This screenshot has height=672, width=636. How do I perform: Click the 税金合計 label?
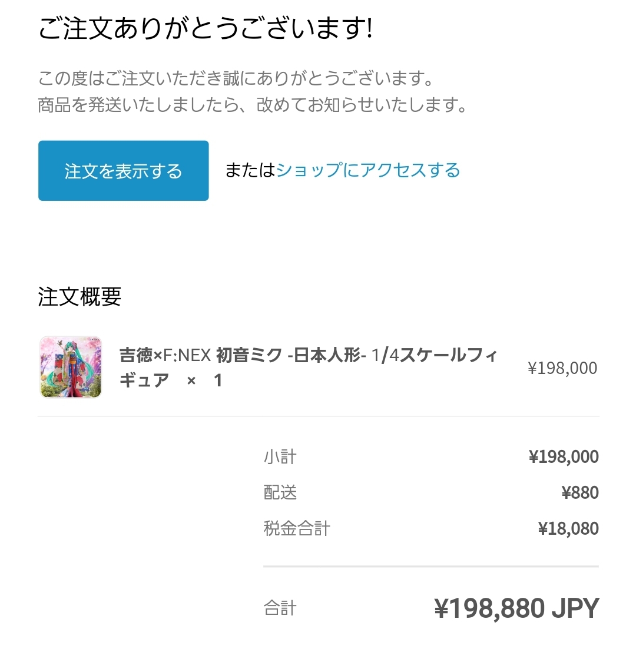(x=297, y=528)
